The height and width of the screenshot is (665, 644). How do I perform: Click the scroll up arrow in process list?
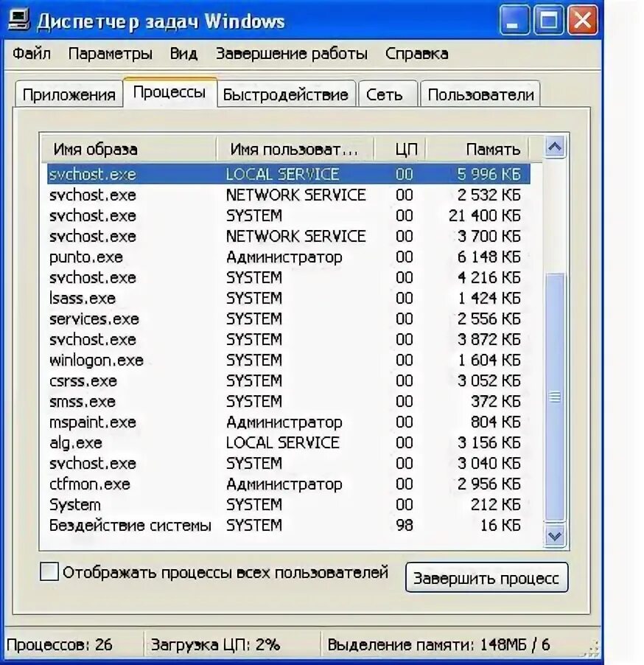click(x=554, y=147)
